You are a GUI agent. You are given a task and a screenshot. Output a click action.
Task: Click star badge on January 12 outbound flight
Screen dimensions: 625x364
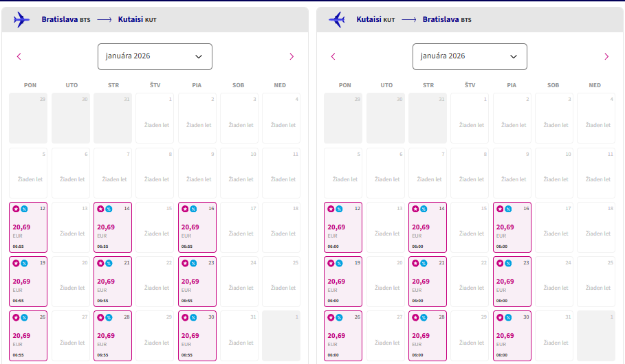pyautogui.click(x=16, y=209)
